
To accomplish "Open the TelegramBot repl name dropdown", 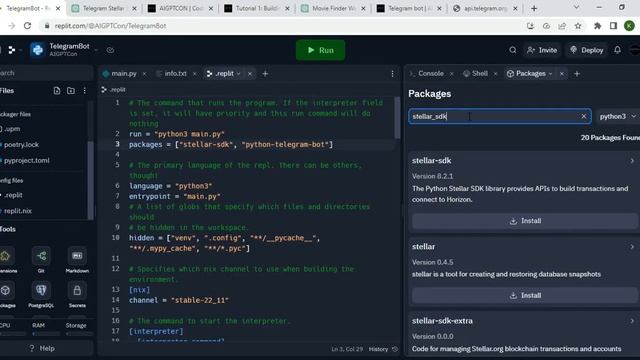I will [x=96, y=50].
